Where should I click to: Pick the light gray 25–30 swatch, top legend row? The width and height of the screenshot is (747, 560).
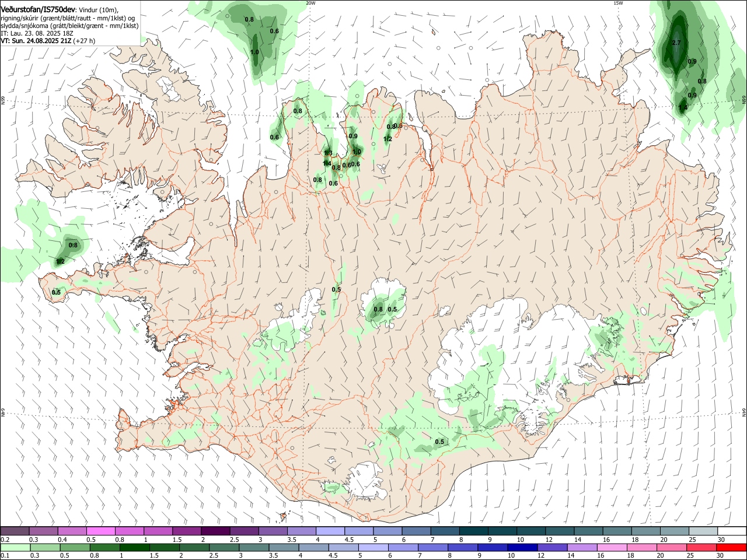click(x=703, y=531)
